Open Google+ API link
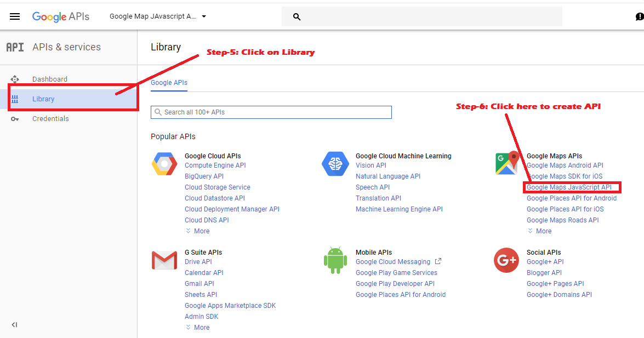Screen dimensions: 644x338 point(545,262)
